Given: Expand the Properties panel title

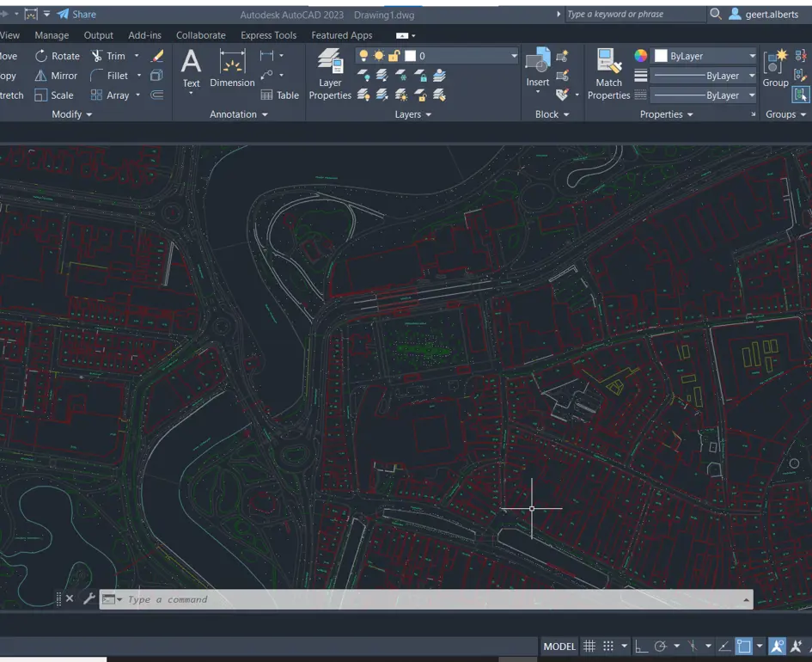Looking at the screenshot, I should tap(666, 114).
